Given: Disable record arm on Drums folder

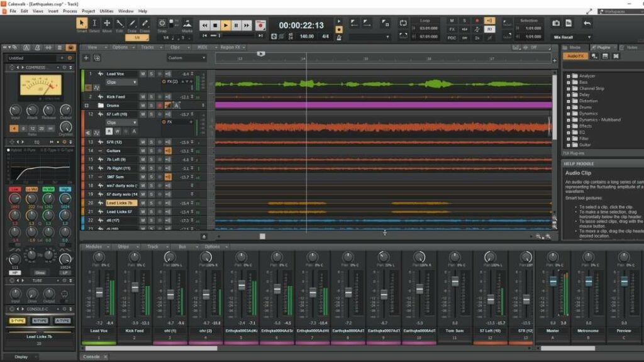Looking at the screenshot, I should coord(159,106).
